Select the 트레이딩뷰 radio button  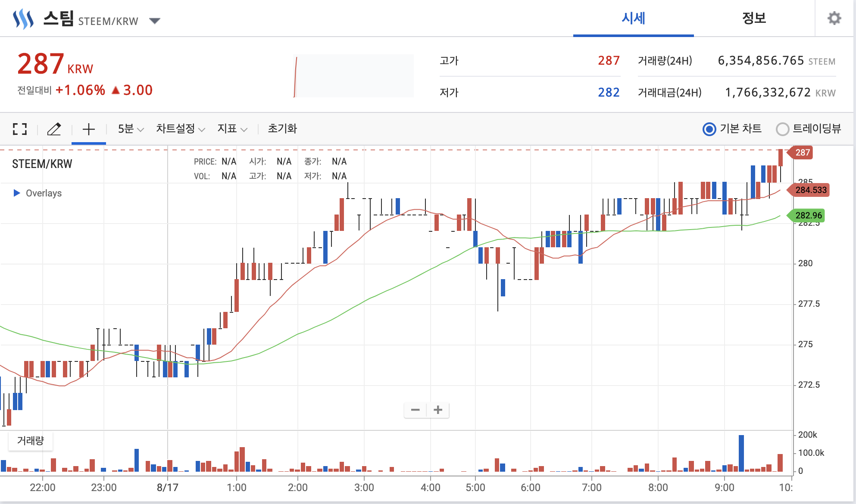coord(782,129)
